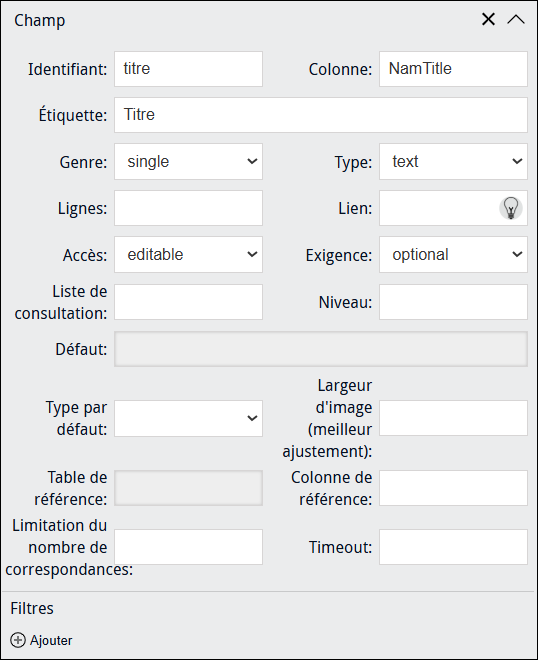Screen dimensions: 538x660
Task: Focus the Étiquette field containing Titre
Action: pos(321,115)
